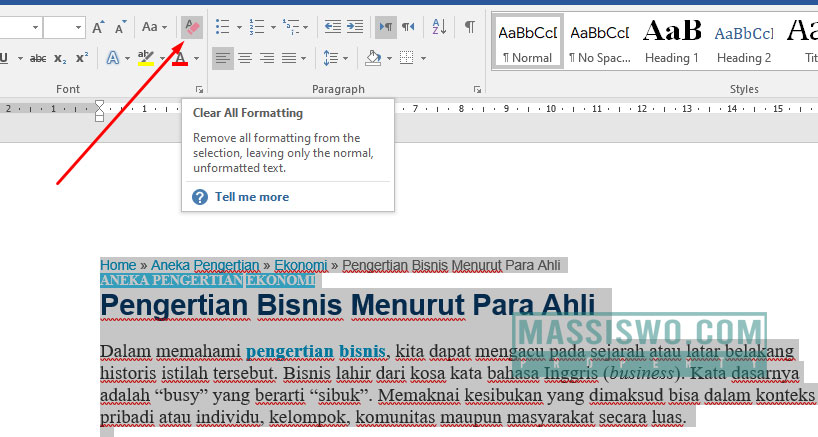Open the bullets library dropdown arrow
Image resolution: width=818 pixels, height=437 pixels.
pyautogui.click(x=239, y=27)
